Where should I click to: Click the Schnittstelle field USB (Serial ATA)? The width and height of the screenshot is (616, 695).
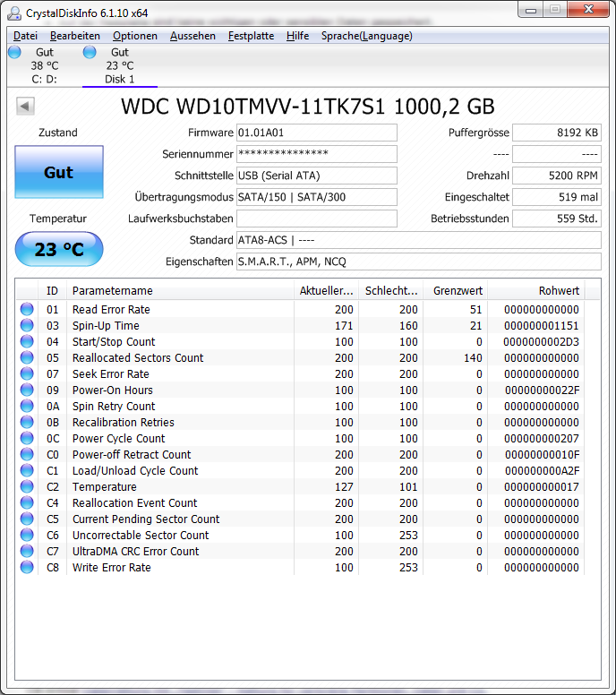point(316,176)
